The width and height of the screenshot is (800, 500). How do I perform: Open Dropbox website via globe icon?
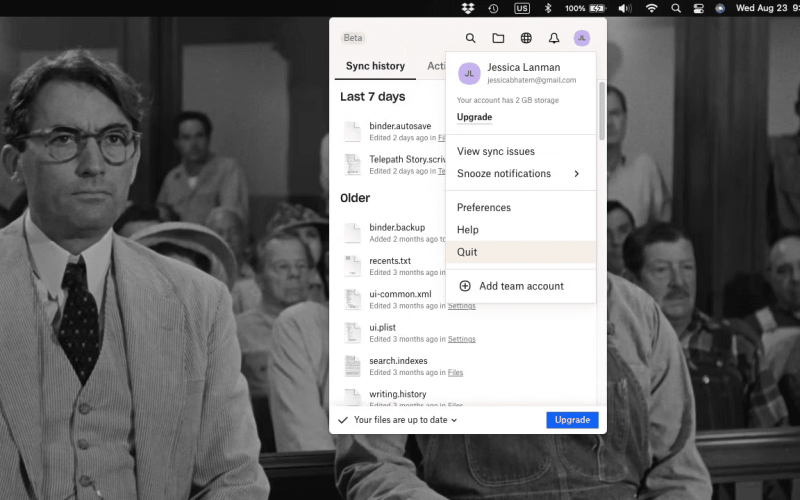click(x=526, y=38)
